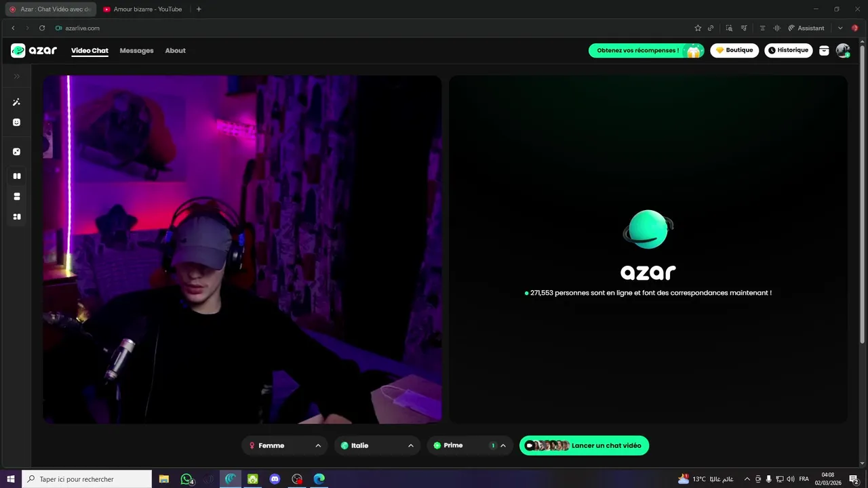Viewport: 868px width, 488px height.
Task: Bookmark the page with the star icon
Action: click(x=698, y=28)
